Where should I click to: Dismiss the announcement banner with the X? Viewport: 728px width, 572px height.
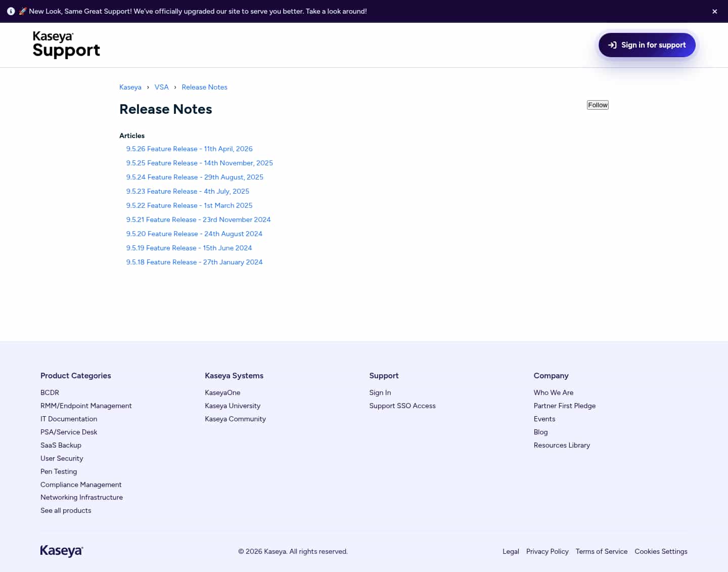coord(714,11)
